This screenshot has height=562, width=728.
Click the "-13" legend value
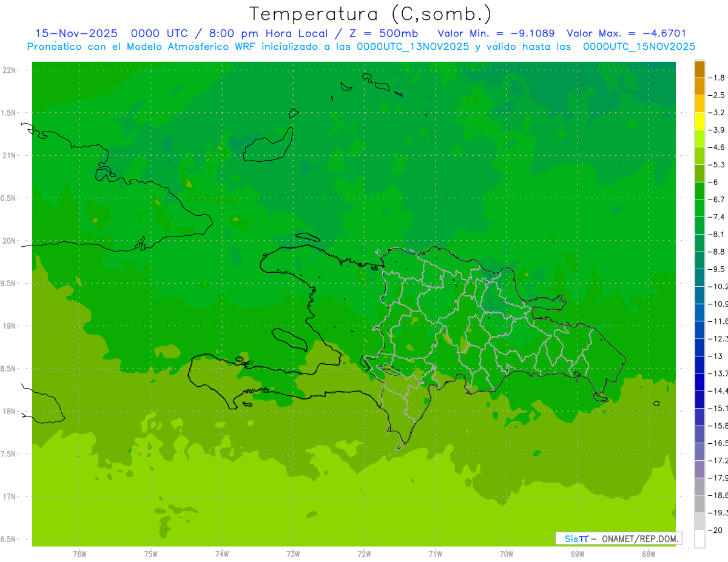(x=716, y=356)
